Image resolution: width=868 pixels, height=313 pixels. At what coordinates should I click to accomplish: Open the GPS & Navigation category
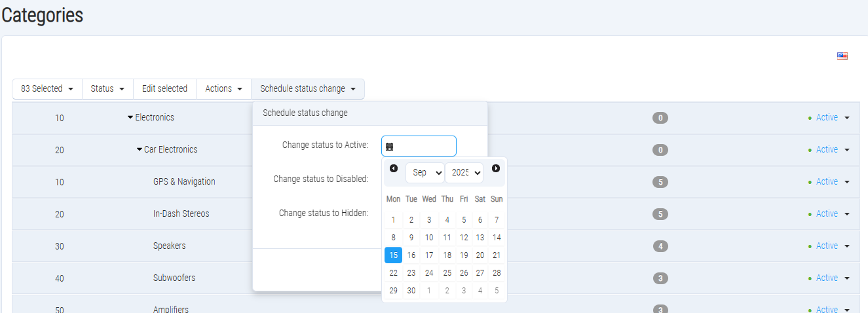tap(184, 182)
